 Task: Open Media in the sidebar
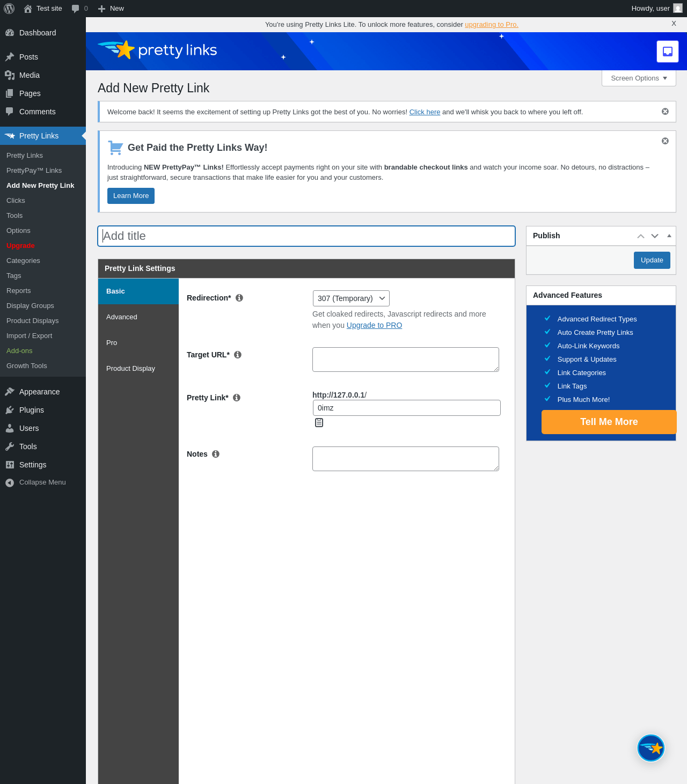pos(43,75)
